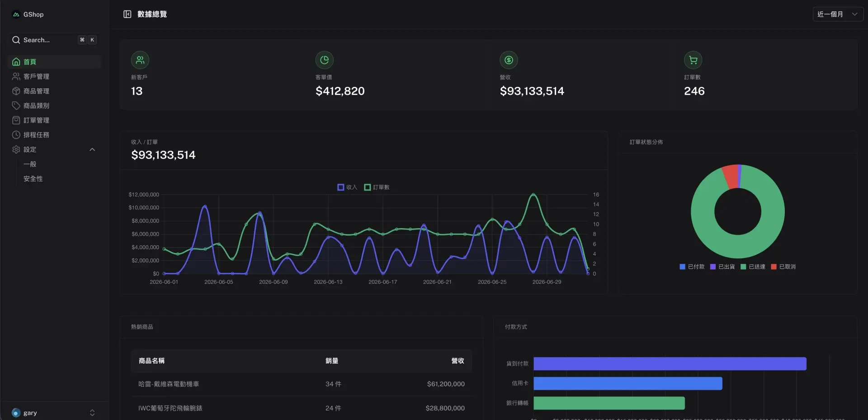The image size is (868, 420).
Task: Open the 一般 settings link
Action: tap(30, 164)
